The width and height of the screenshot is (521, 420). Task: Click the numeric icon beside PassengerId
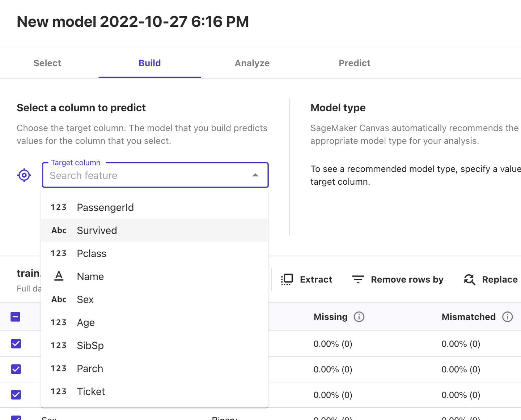coord(59,207)
